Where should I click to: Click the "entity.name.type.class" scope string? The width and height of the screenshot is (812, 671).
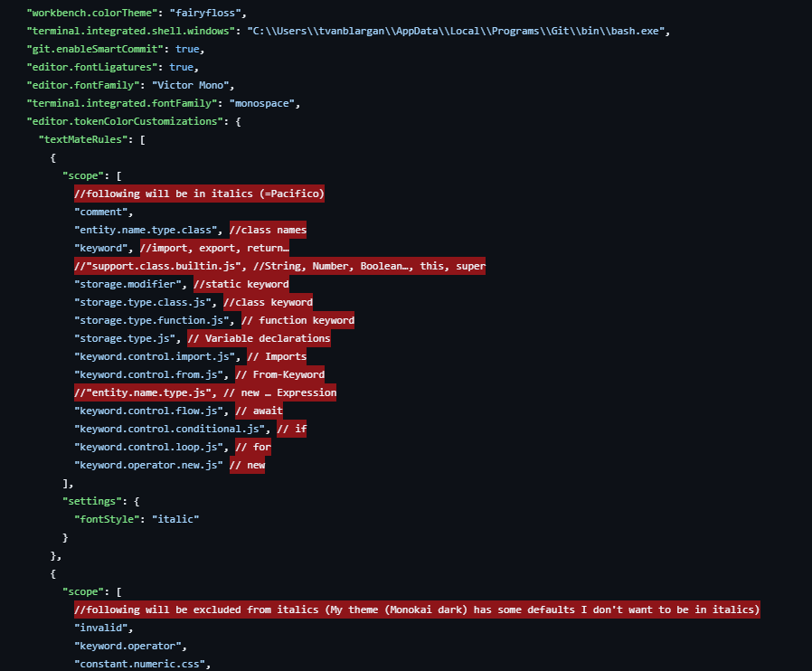tap(146, 230)
